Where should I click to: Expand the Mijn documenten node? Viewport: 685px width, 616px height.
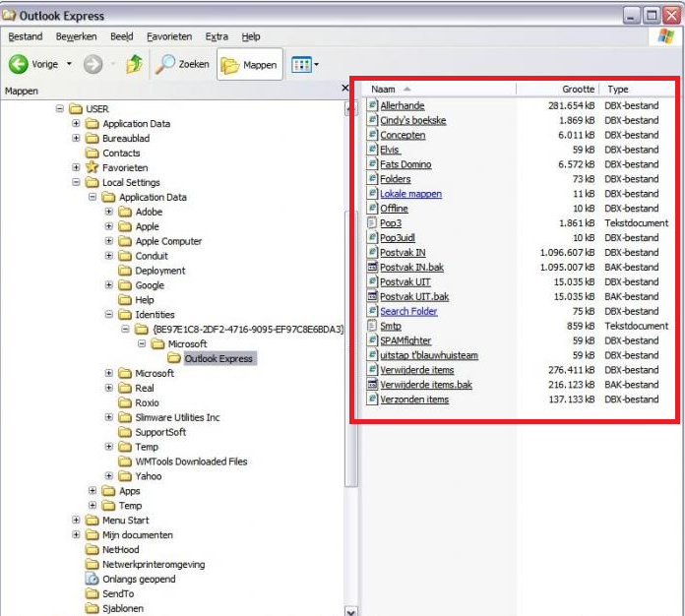pos(76,534)
